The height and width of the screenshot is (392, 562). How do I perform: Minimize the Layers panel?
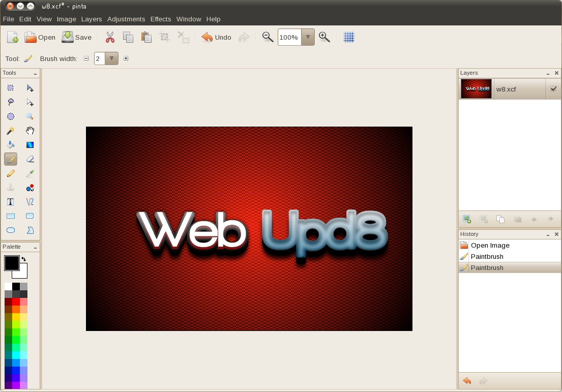(x=548, y=73)
